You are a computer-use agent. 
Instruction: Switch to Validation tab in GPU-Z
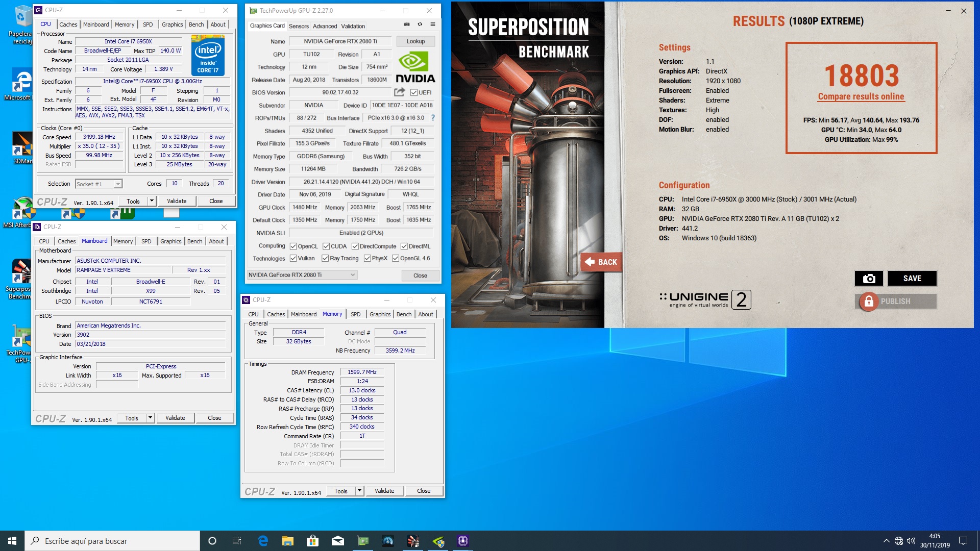pos(353,26)
